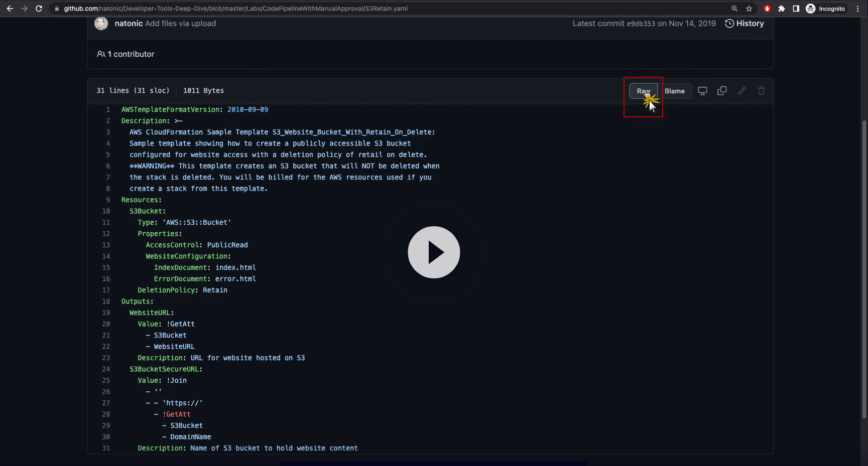Screen dimensions: 868x466
Task: Click the 'Outputs:' section key
Action: point(138,301)
